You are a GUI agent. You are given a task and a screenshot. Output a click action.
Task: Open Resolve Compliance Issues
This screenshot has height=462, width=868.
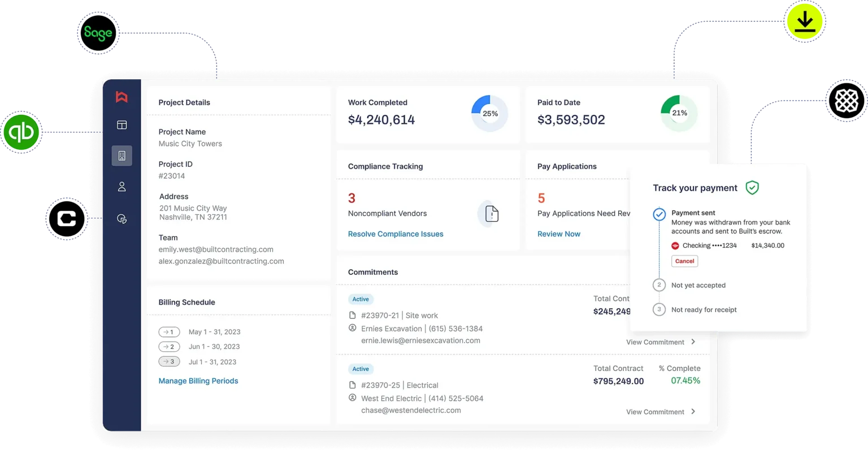click(x=396, y=234)
